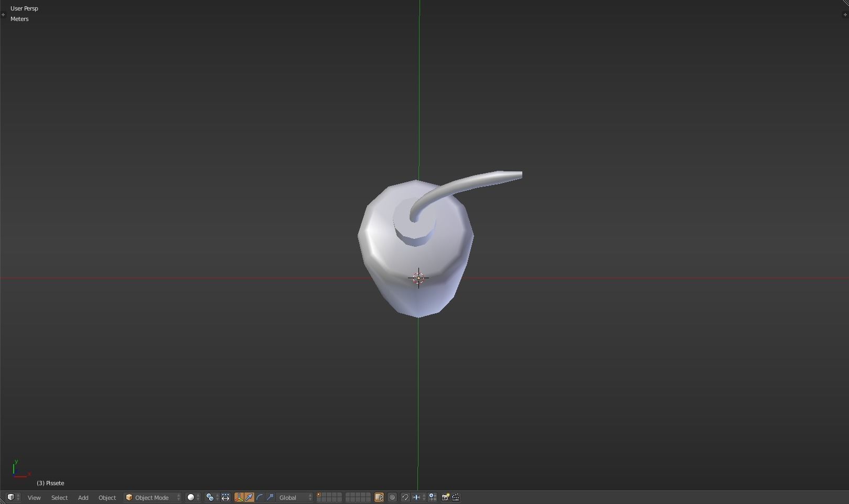Click the 3D cursor crosshair
The width and height of the screenshot is (849, 504).
(x=418, y=278)
